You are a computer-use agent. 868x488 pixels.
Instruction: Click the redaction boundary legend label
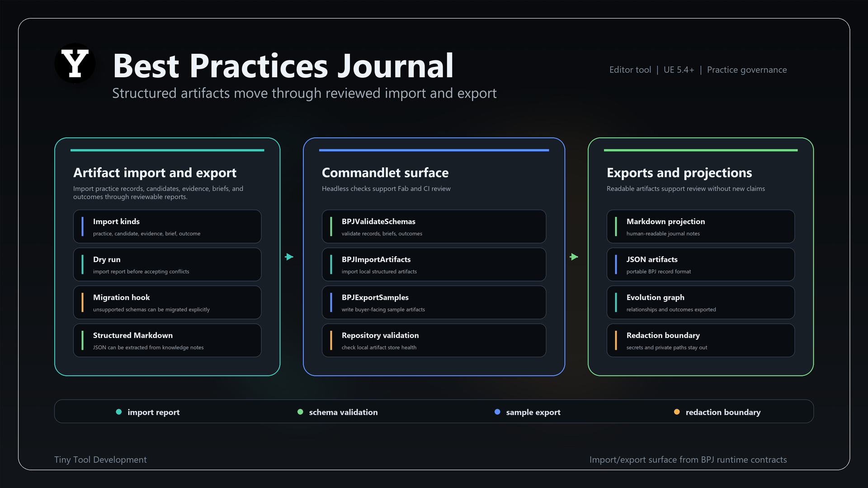point(723,412)
